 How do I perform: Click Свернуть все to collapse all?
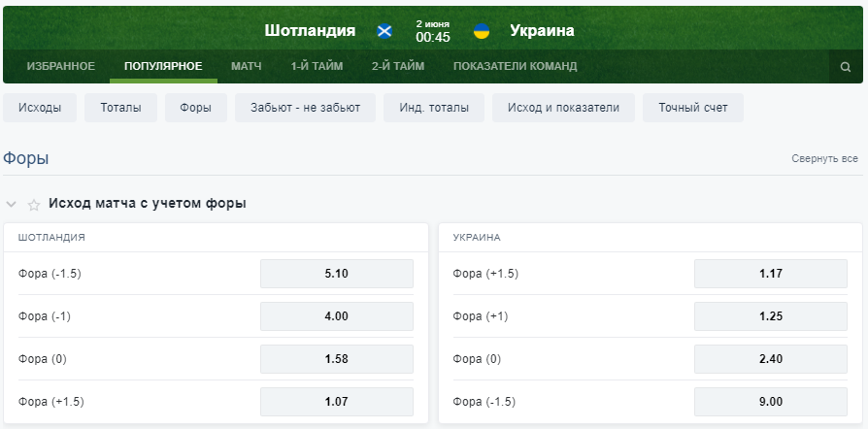point(824,158)
